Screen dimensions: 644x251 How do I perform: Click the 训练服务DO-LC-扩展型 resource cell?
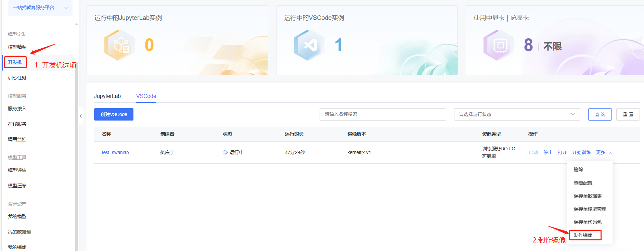[499, 152]
